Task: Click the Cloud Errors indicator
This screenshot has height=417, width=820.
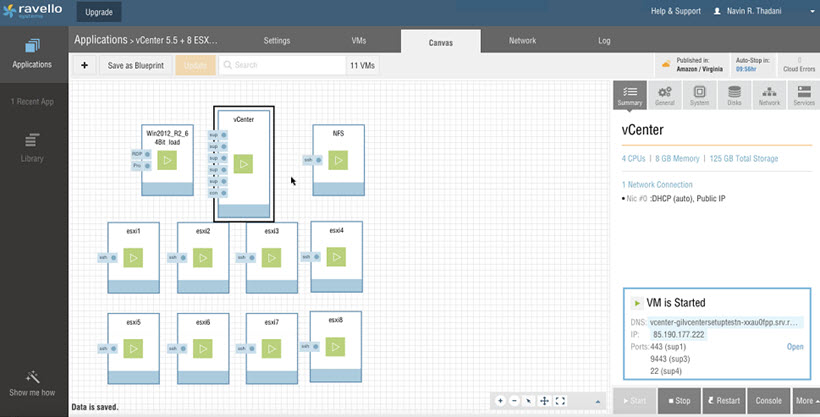Action: pyautogui.click(x=799, y=65)
